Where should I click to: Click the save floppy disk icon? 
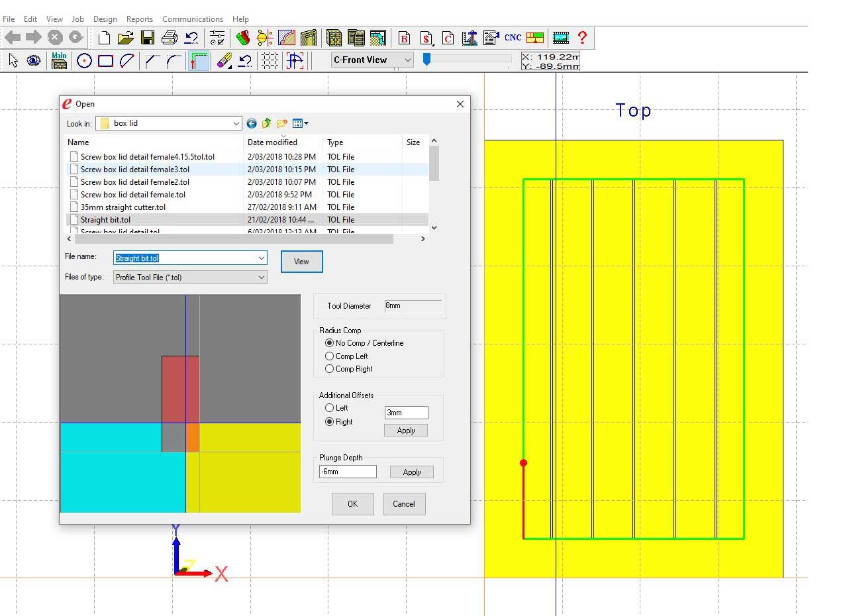point(147,38)
